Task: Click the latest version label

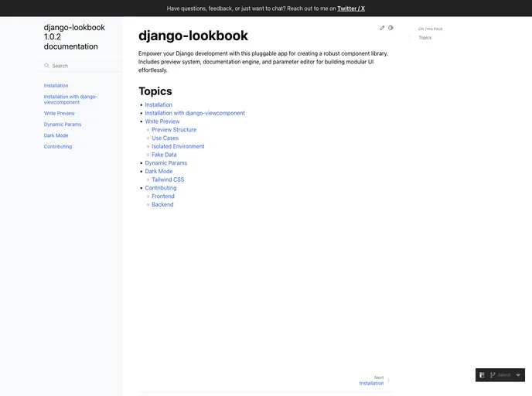Action: [504, 375]
